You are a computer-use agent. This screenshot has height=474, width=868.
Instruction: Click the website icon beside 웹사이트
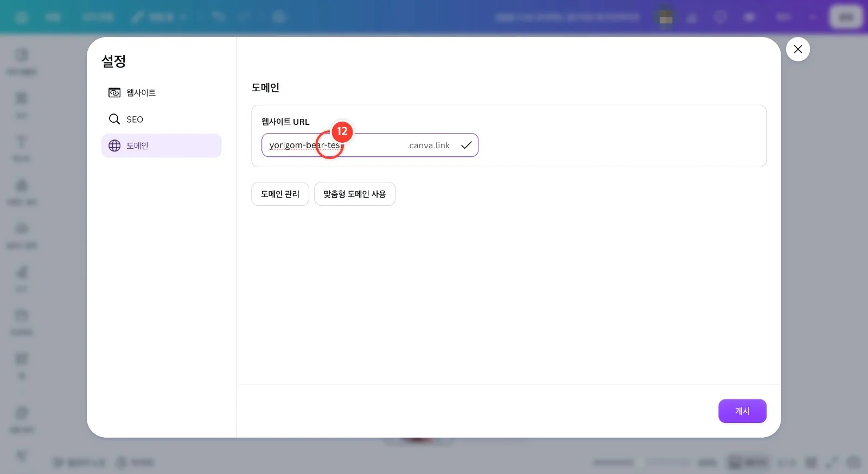coord(114,93)
